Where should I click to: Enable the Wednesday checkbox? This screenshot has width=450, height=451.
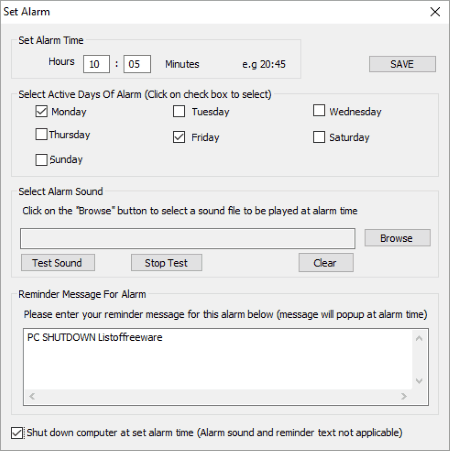[x=319, y=110]
